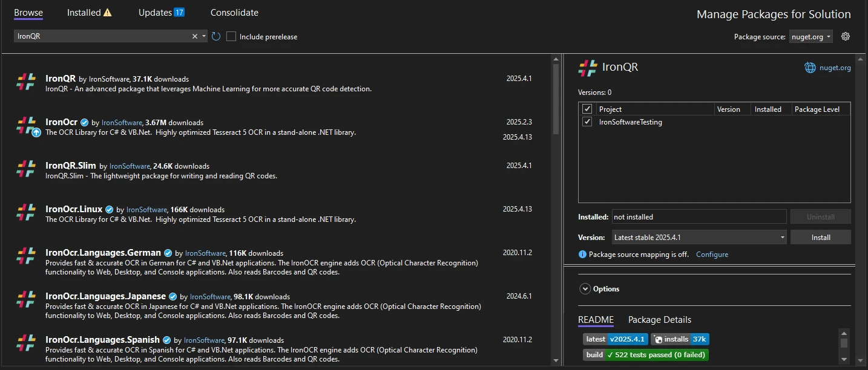Clear the IronQR search text

pyautogui.click(x=195, y=36)
